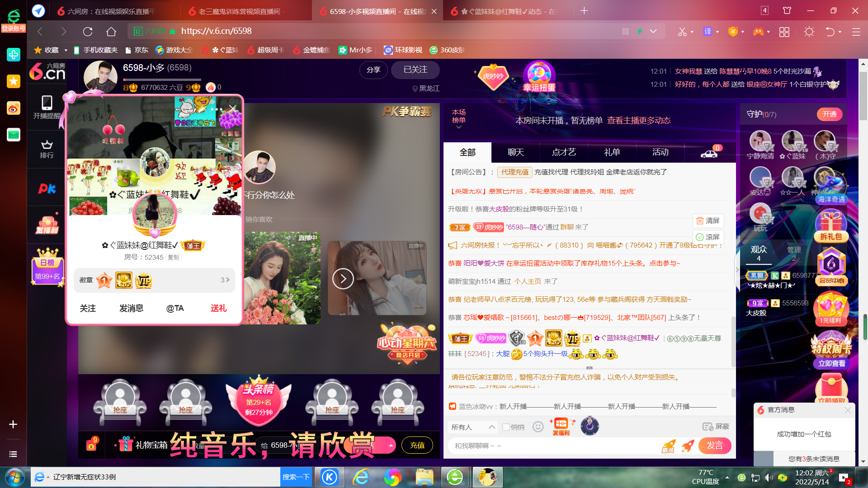868x488 pixels.
Task: Reload the page with the refresh icon
Action: pos(88,31)
